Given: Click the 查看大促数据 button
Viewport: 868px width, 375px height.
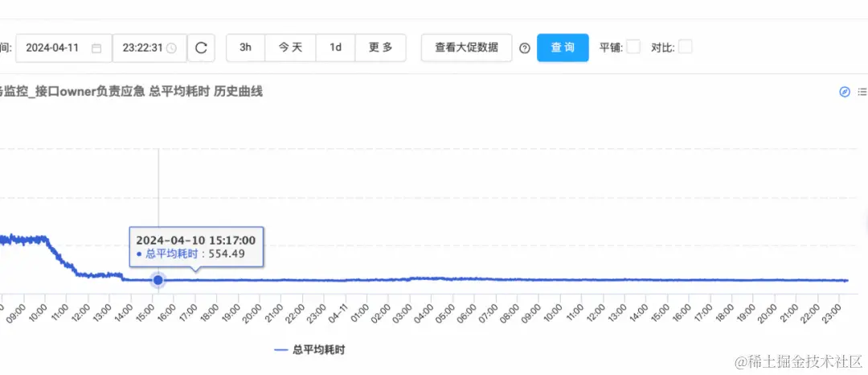Looking at the screenshot, I should click(466, 47).
